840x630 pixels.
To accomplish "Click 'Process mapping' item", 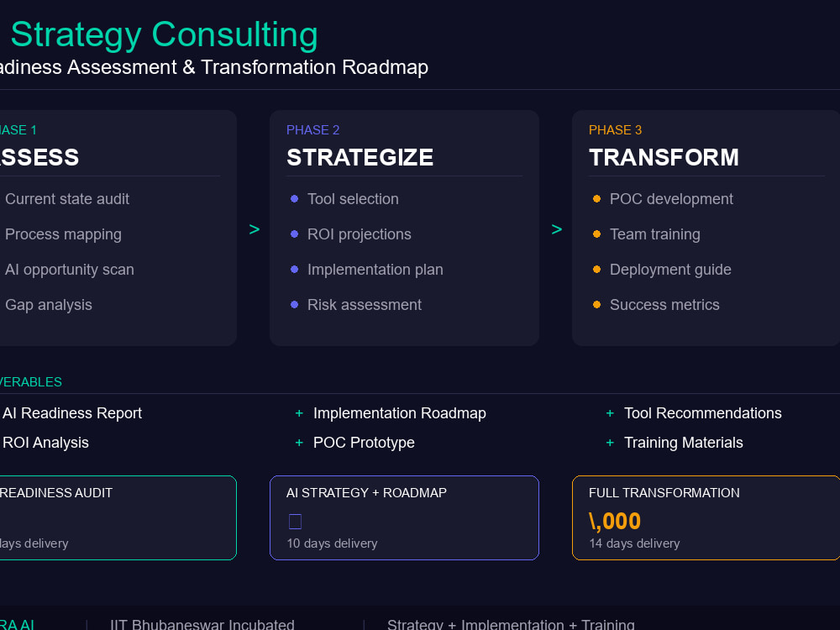I will 63,234.
